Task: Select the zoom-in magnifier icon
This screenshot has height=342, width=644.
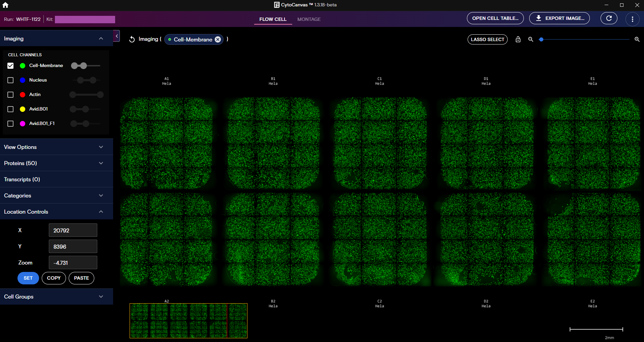Action: pyautogui.click(x=637, y=39)
